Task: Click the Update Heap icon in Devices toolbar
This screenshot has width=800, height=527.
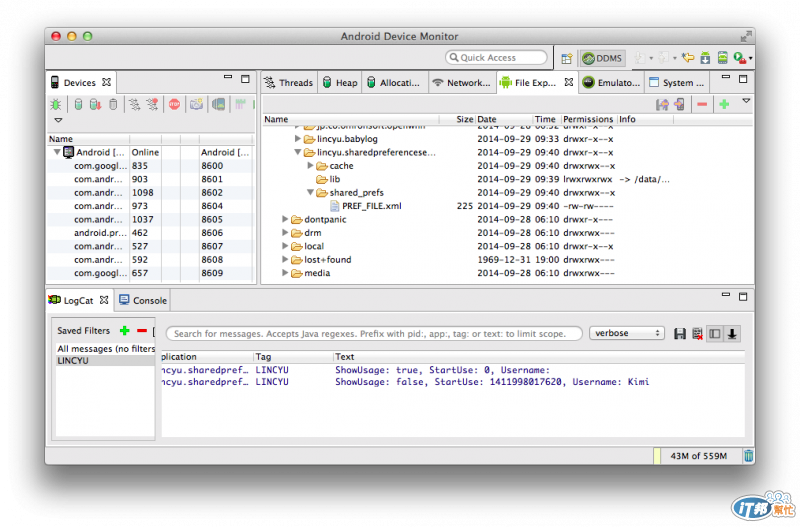Action: (78, 105)
